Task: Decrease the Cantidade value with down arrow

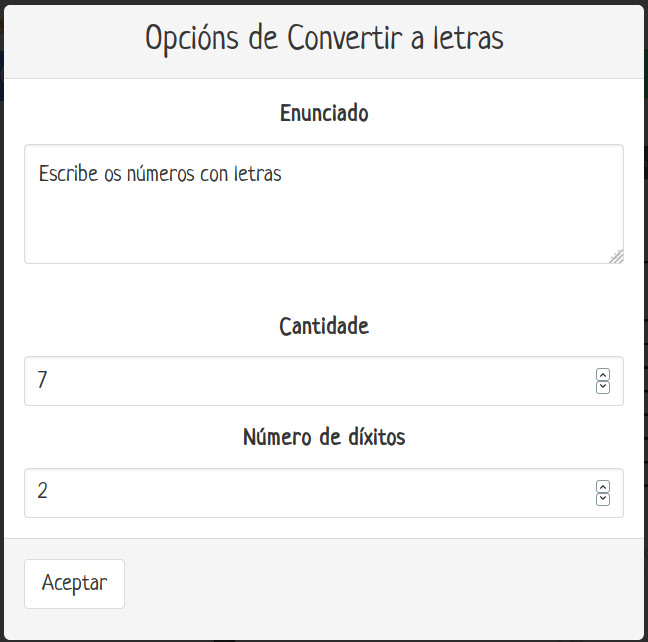Action: point(603,387)
